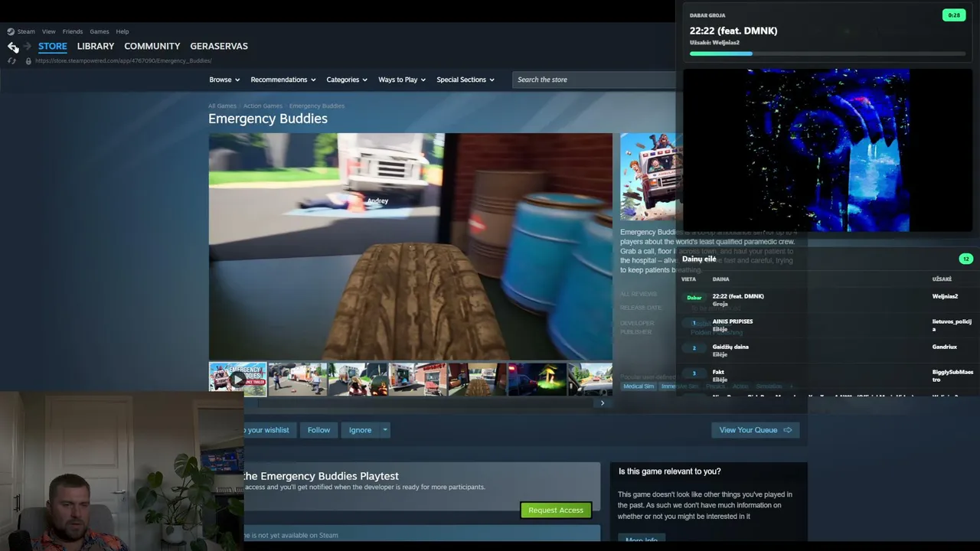Screen dimensions: 980x551
Task: Click the main game video player
Action: [410, 246]
